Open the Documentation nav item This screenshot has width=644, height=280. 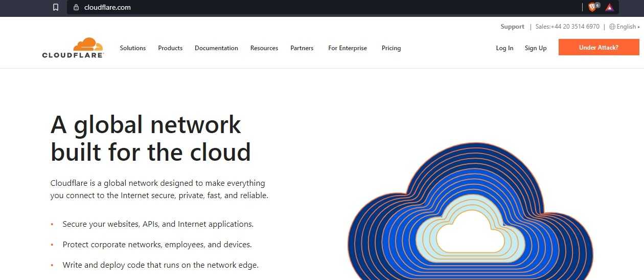click(216, 48)
